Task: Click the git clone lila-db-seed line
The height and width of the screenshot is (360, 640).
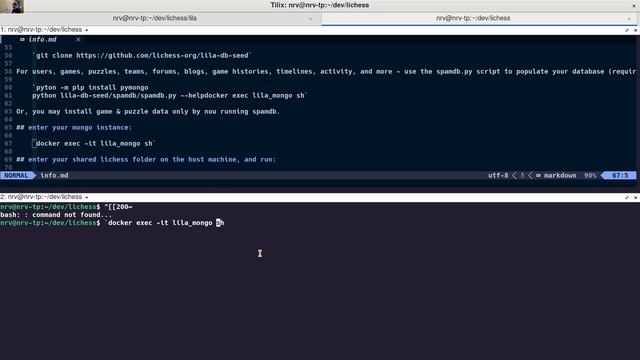Action: pos(142,56)
